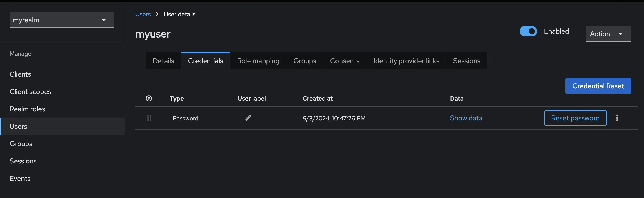Navigate back via Users breadcrumb link

(x=143, y=14)
